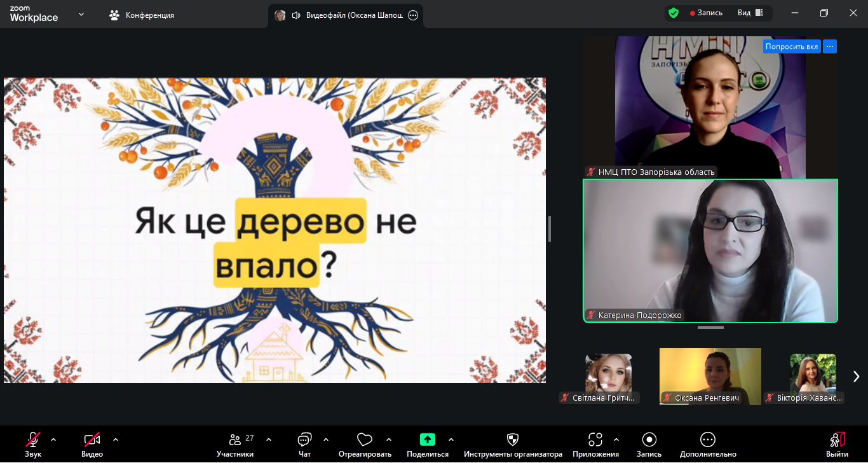Select Оксана Ренгевич participant video thumbnail
The image size is (868, 463).
pos(710,375)
